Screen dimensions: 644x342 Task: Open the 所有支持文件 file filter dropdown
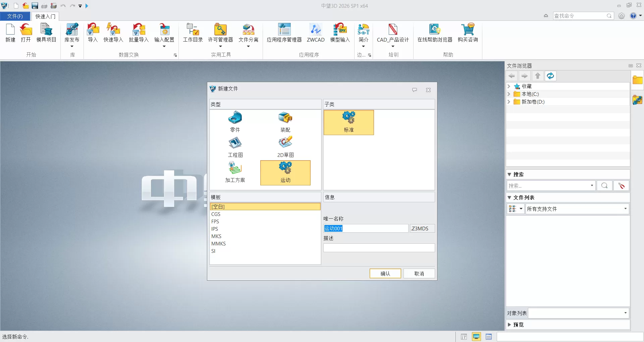[577, 209]
